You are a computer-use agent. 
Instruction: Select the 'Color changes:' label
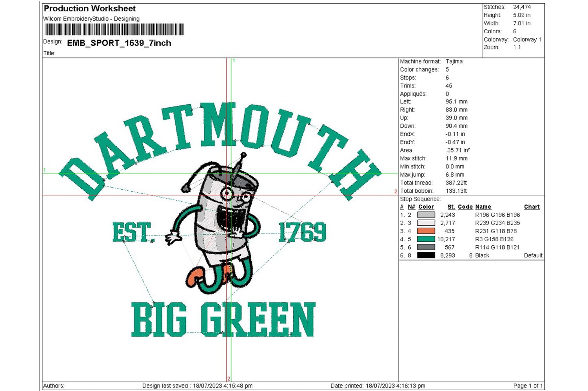pyautogui.click(x=419, y=70)
